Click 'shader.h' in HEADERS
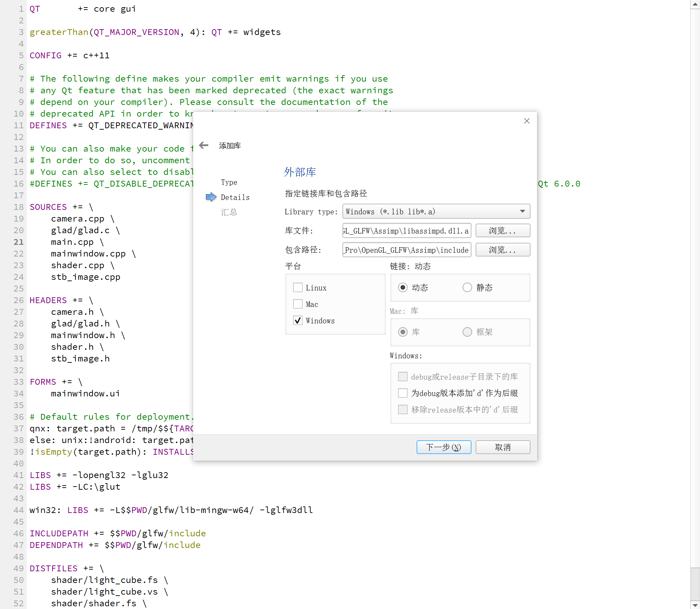This screenshot has width=700, height=609. tap(72, 347)
